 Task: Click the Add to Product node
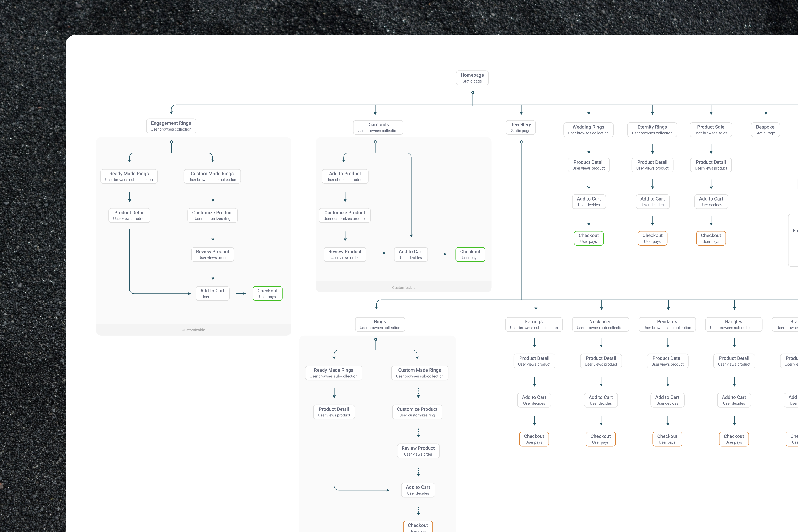point(345,176)
